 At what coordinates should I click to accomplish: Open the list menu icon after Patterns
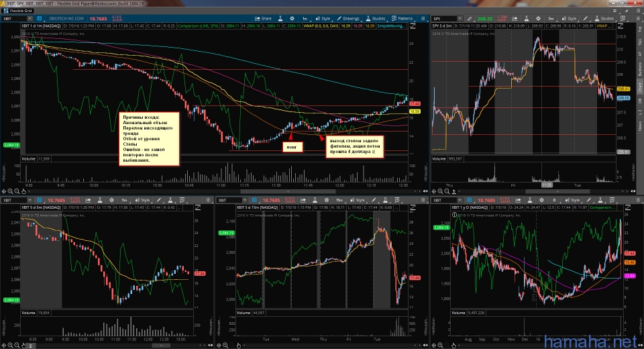click(423, 19)
